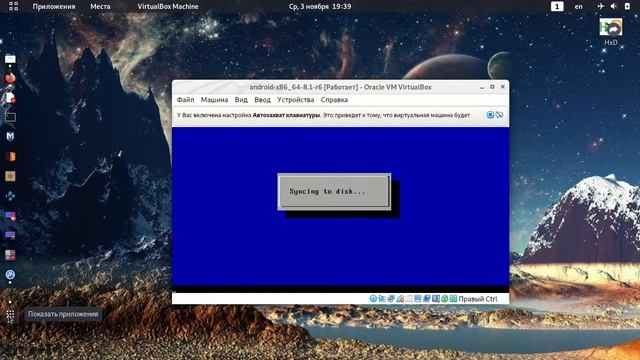Image resolution: width=640 pixels, height=360 pixels.
Task: Click the optical drive indicator in the status bar
Action: pos(382,299)
